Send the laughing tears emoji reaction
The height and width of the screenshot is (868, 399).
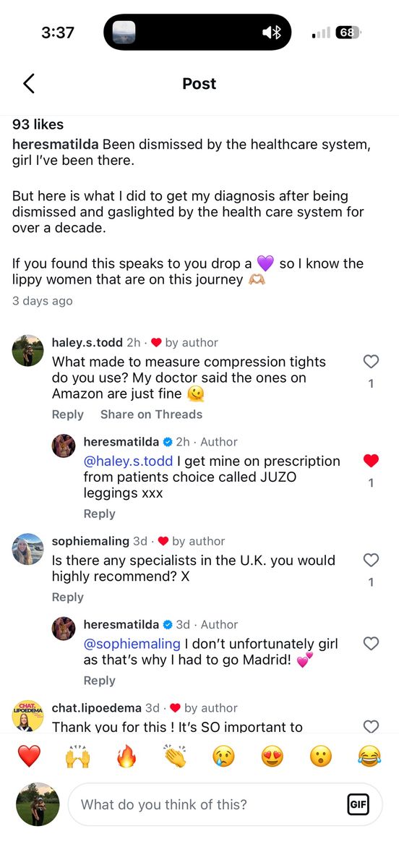pos(369,757)
